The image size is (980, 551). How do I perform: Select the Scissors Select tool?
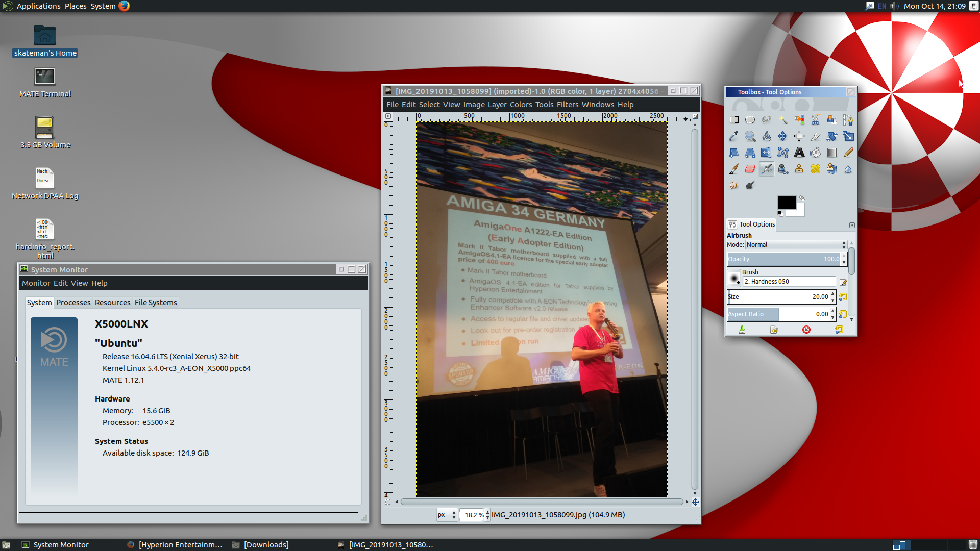816,120
